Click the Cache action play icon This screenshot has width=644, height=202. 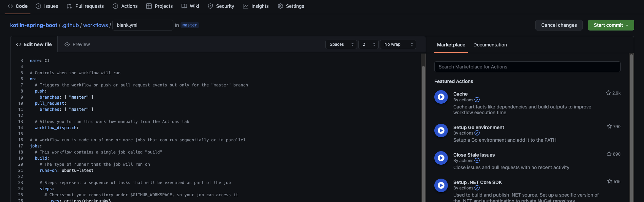441,97
